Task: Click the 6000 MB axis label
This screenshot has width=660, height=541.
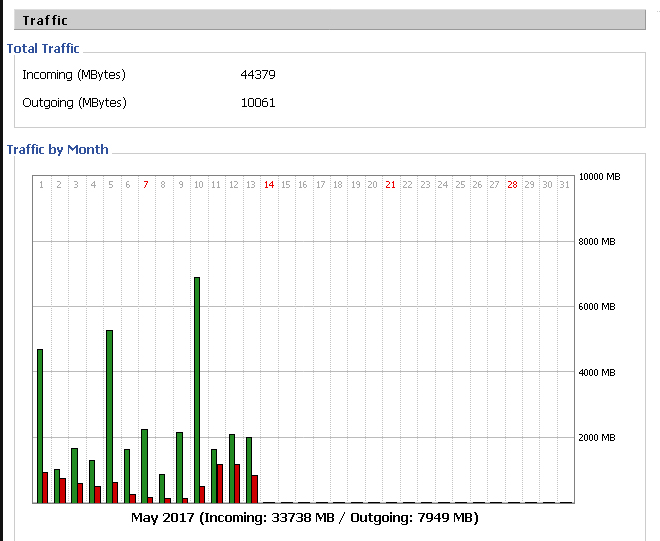Action: coord(597,306)
